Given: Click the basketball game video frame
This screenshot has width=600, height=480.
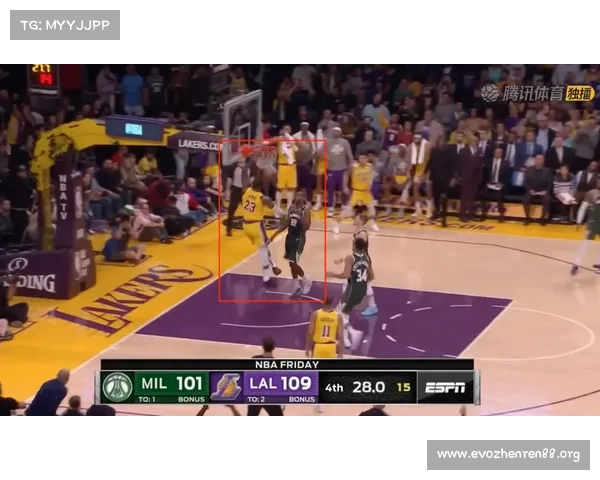Looking at the screenshot, I should pos(300,240).
